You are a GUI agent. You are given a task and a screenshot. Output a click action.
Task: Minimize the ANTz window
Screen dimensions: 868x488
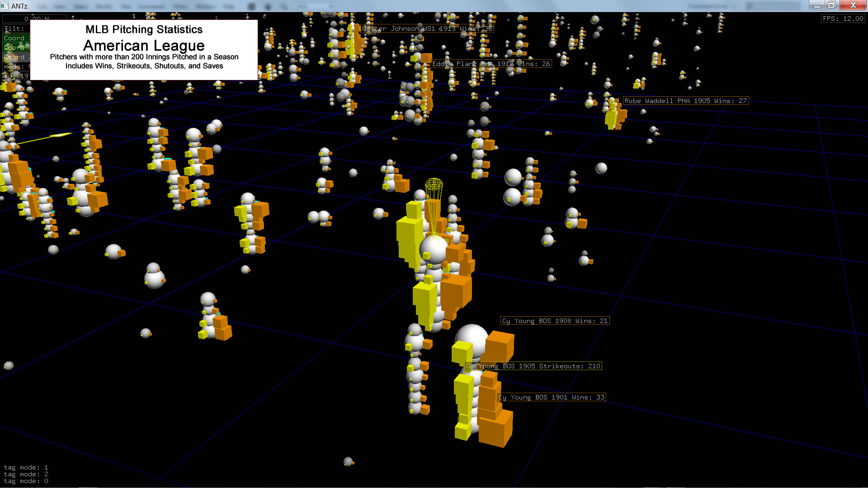(816, 5)
